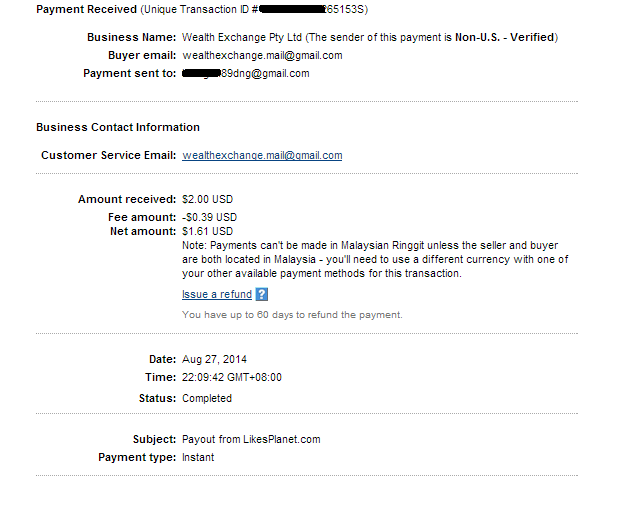Click the -$0.39 USD fee amount

(x=209, y=217)
